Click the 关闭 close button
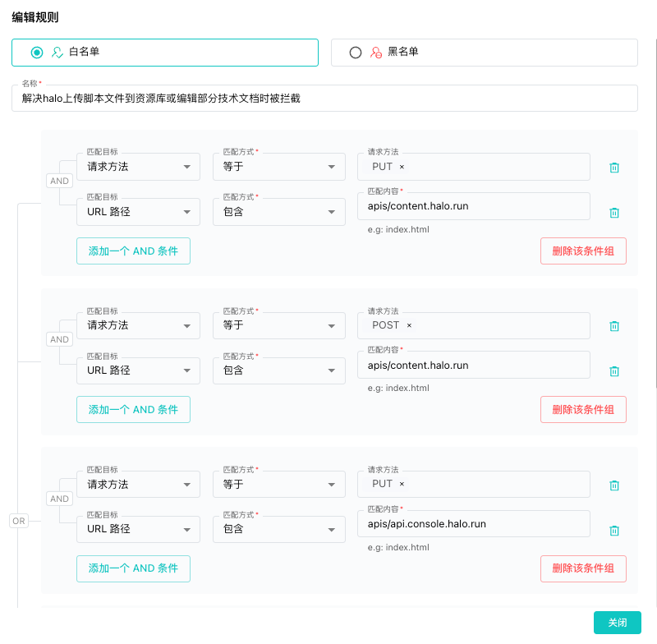Image resolution: width=657 pixels, height=644 pixels. pyautogui.click(x=618, y=623)
